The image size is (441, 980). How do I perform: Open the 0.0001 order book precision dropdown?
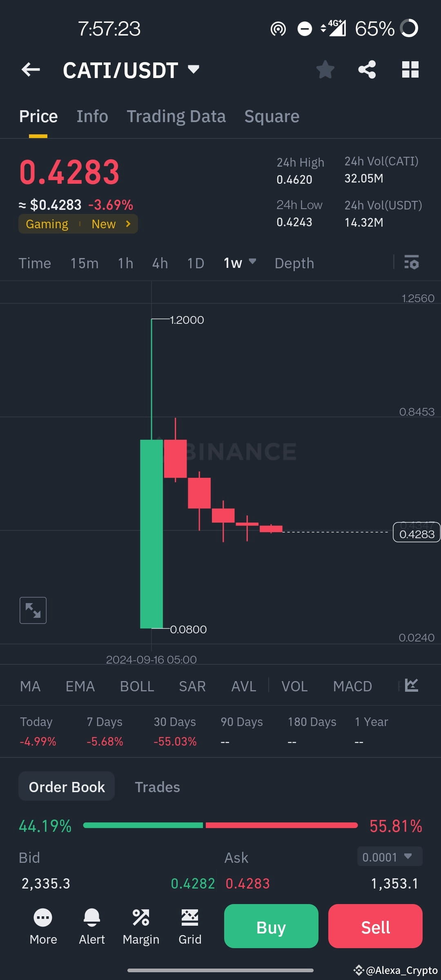[389, 857]
